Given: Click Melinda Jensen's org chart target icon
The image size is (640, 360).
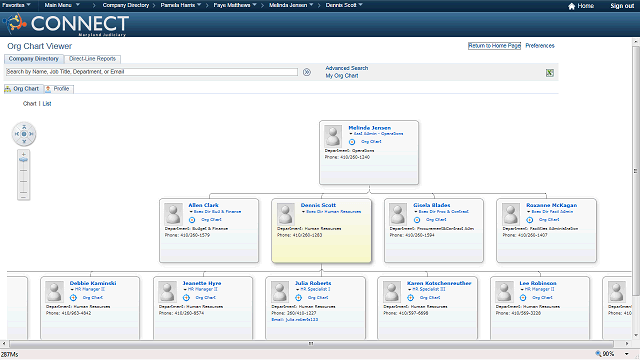Looking at the screenshot, I should [352, 142].
